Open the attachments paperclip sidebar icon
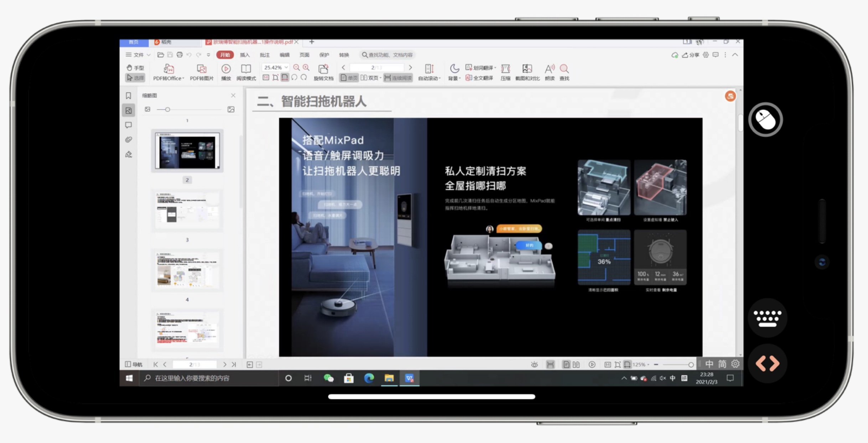The height and width of the screenshot is (443, 868). (x=129, y=139)
